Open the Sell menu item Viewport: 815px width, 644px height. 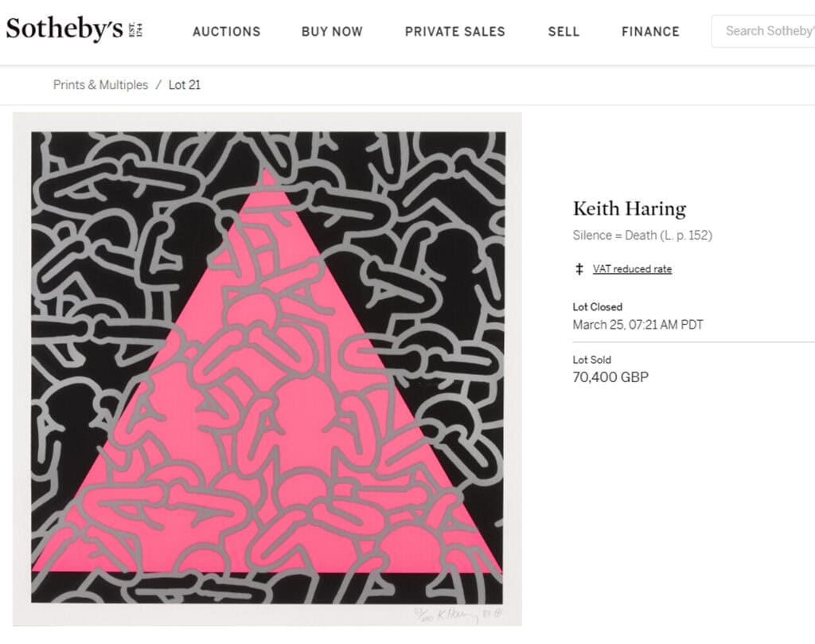(563, 32)
